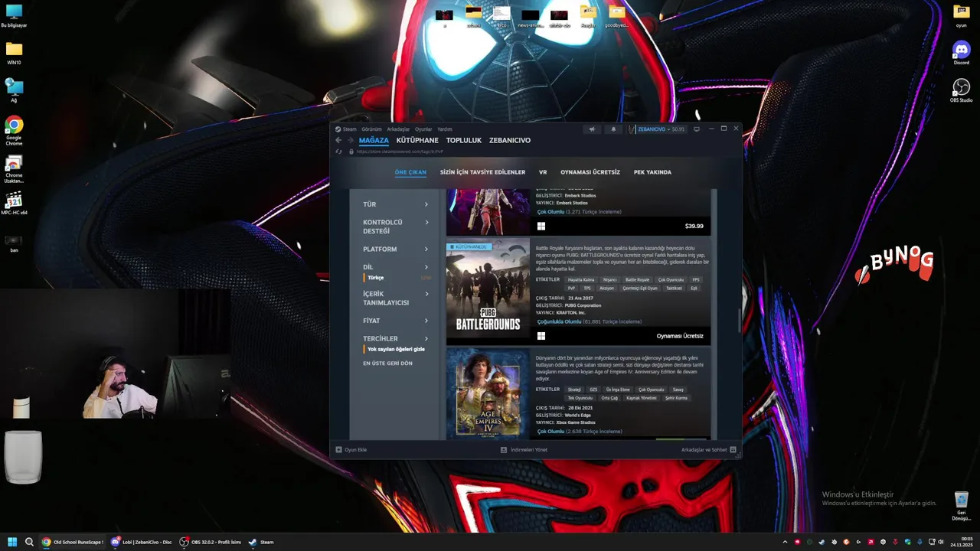This screenshot has width=980, height=551.
Task: Click Oynaması Ücretsiz on PUBG card
Action: (680, 336)
